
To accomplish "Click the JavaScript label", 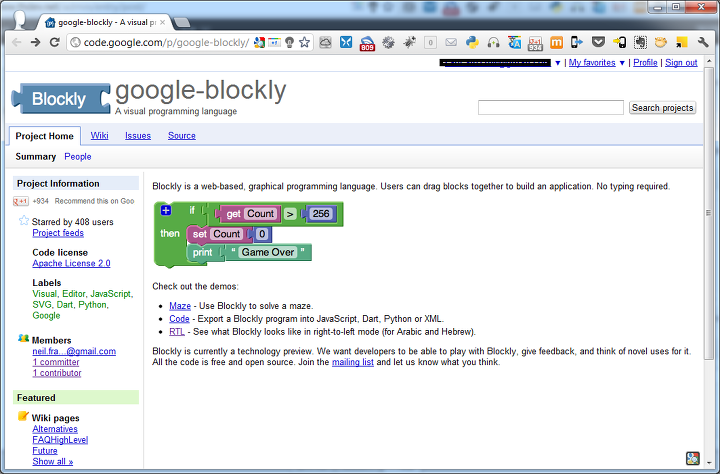I will pos(111,293).
